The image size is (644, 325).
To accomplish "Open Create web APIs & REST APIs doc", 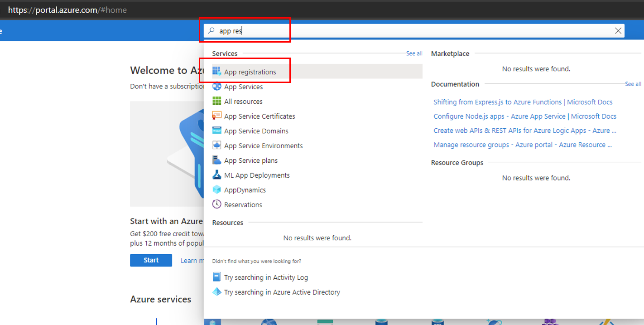I will point(525,130).
